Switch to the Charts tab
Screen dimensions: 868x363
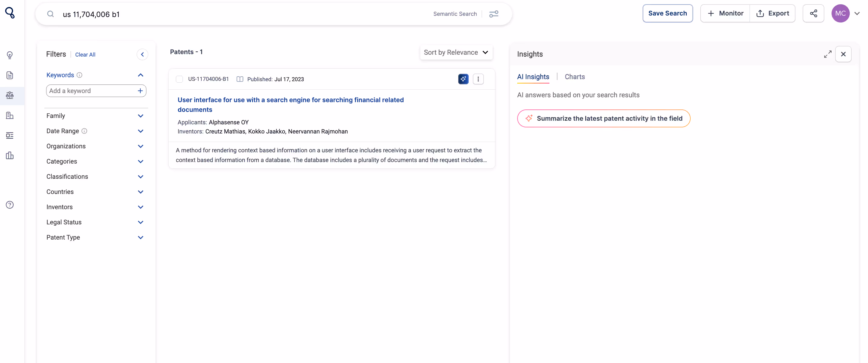point(575,77)
